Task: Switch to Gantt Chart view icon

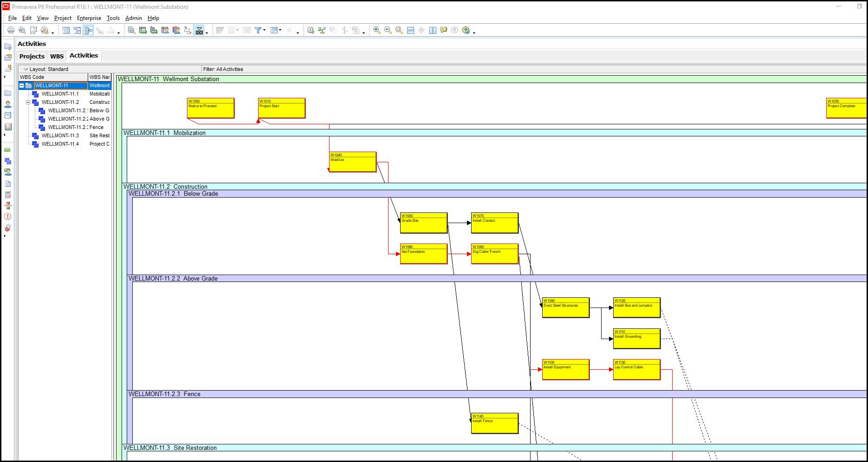Action: pos(77,30)
